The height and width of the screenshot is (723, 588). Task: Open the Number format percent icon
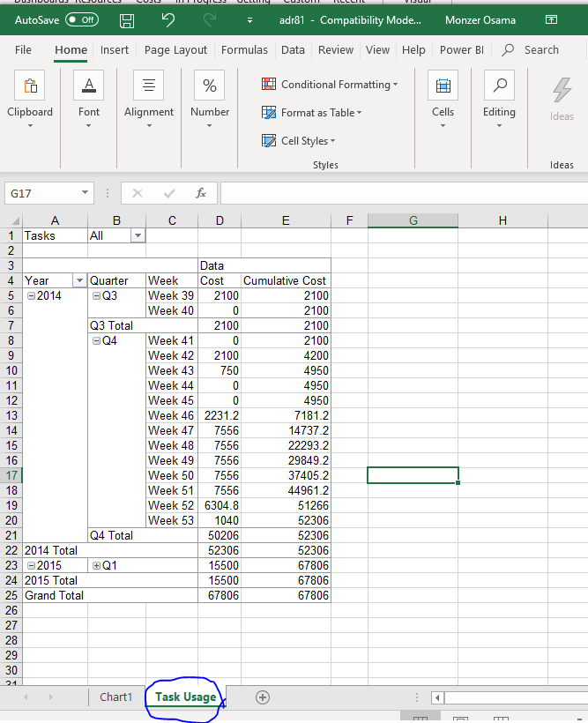point(210,86)
